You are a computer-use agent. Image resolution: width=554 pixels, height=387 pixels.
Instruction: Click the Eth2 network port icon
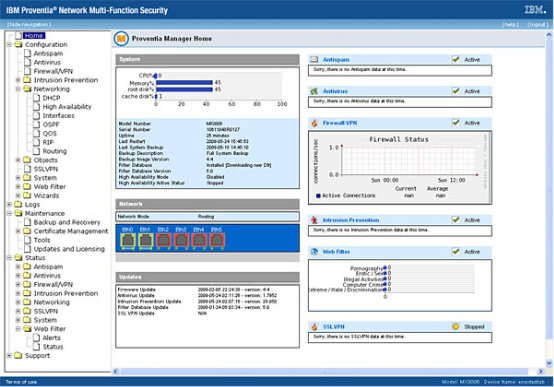pos(163,240)
